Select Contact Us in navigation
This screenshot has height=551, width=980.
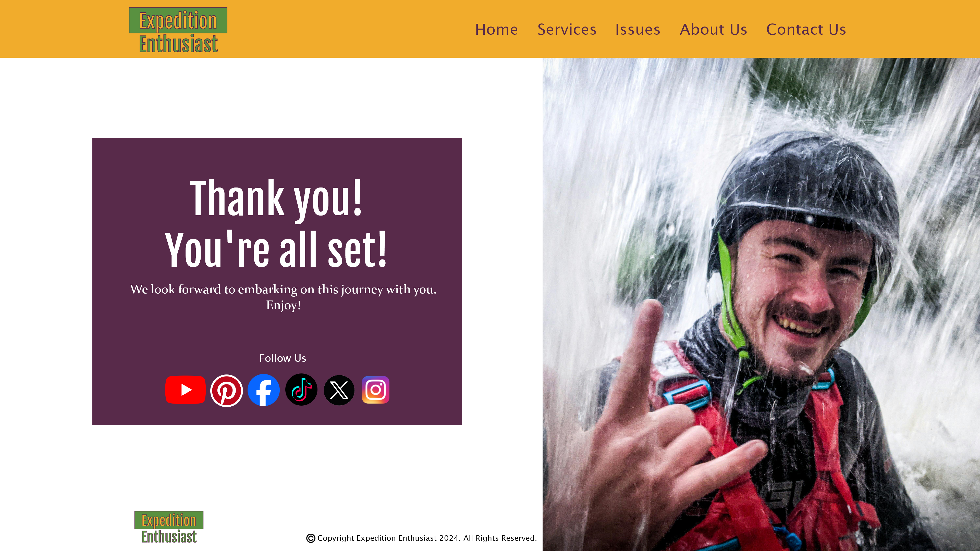pyautogui.click(x=806, y=29)
